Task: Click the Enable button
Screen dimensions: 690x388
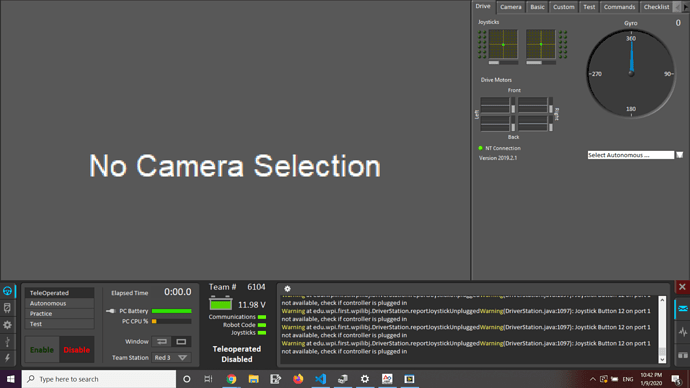Action: point(42,350)
